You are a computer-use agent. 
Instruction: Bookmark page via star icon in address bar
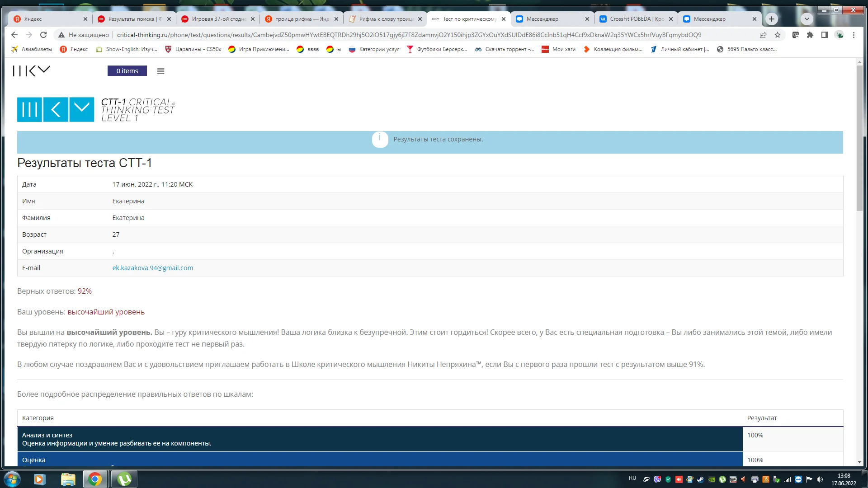pyautogui.click(x=778, y=35)
